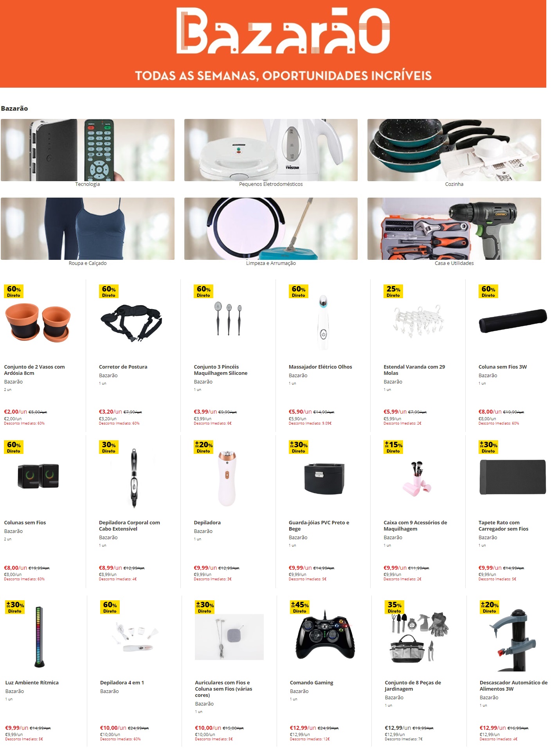Click the Luz Ambiente Rítmica light image

coord(39,636)
